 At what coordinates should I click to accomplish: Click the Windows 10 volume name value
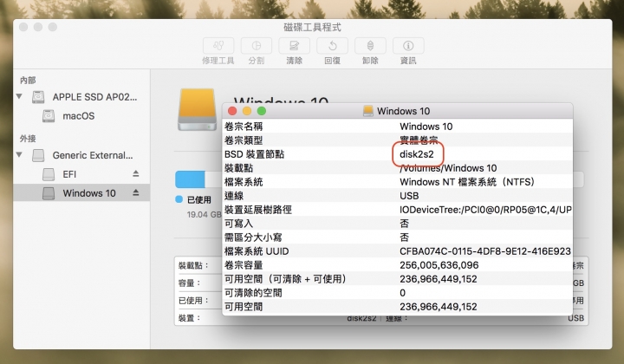tap(426, 127)
